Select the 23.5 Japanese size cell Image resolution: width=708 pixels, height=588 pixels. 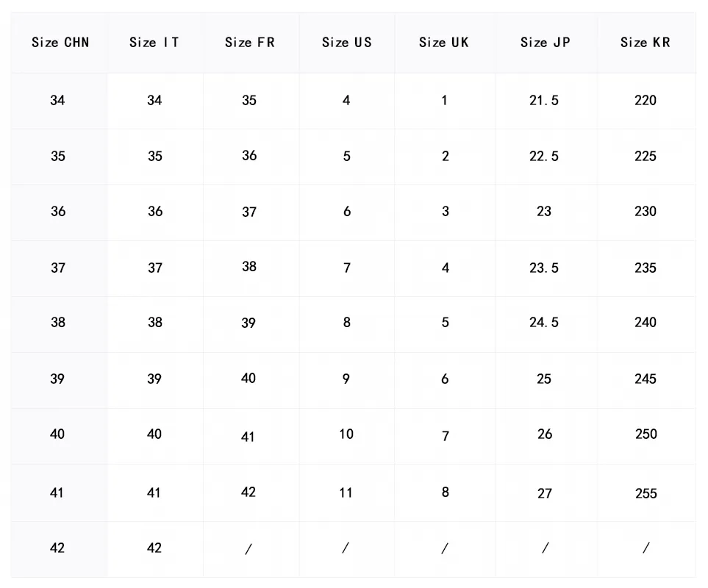point(544,268)
